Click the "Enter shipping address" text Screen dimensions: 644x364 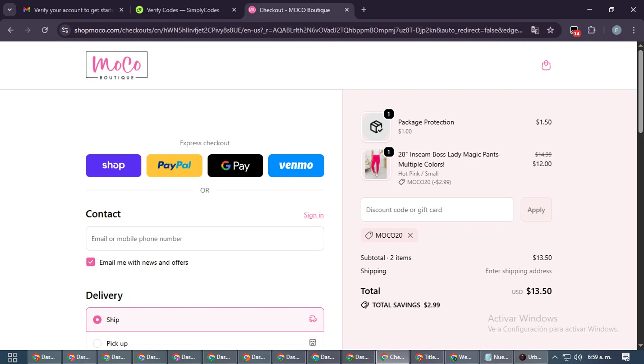(x=519, y=271)
